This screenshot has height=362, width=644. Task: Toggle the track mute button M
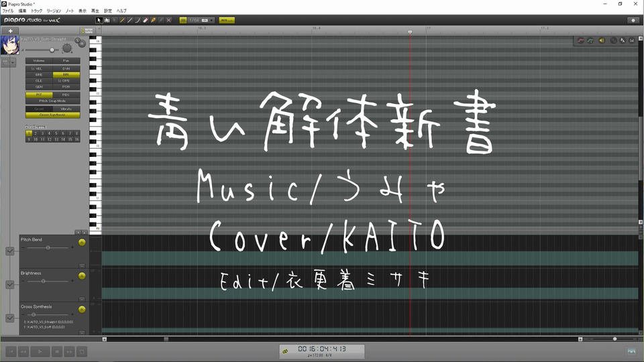click(82, 44)
